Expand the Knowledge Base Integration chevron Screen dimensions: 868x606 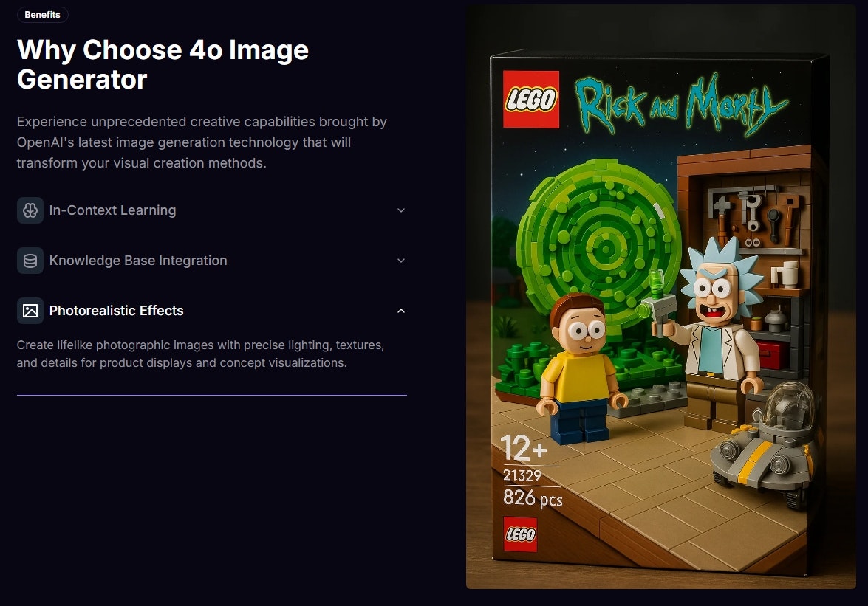401,261
